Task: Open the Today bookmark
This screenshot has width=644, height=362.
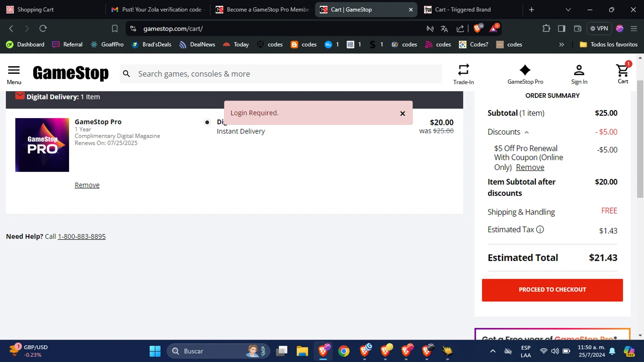Action: pyautogui.click(x=236, y=44)
